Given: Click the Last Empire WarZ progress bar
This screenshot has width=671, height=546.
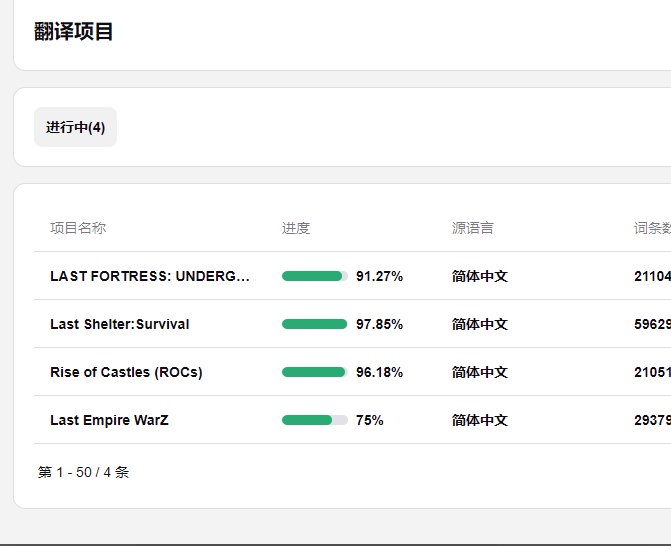Looking at the screenshot, I should pos(315,420).
